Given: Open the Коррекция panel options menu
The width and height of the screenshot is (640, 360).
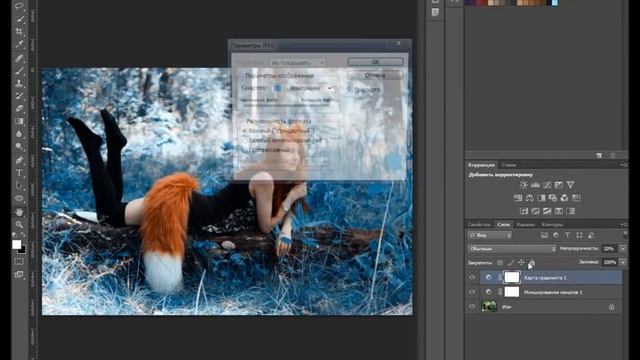Looking at the screenshot, I should [624, 165].
